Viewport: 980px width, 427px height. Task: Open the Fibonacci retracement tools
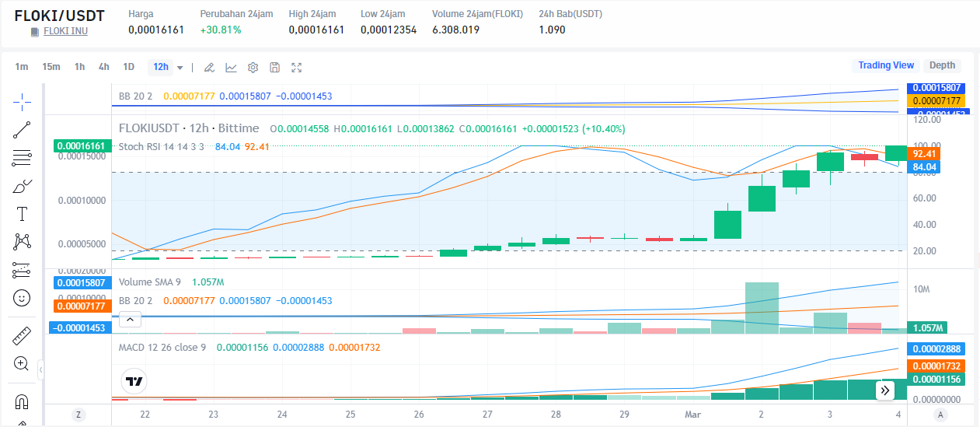pos(22,158)
